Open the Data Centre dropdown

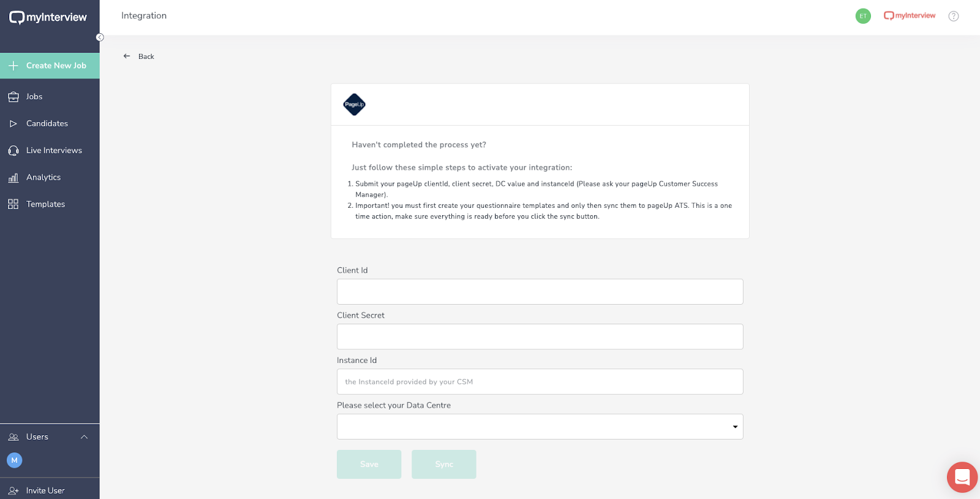[x=540, y=427]
